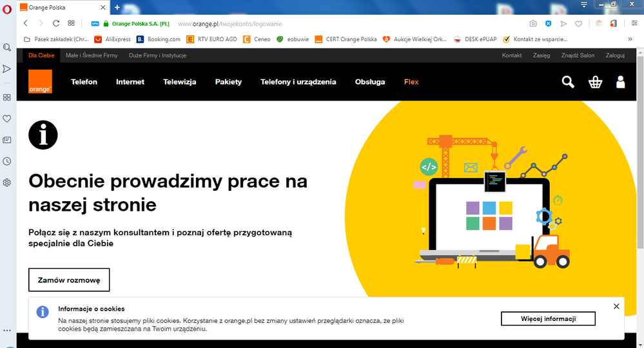Screen dimensions: 644x348
Task: Open the start page grid icon in toolbar
Action: (x=71, y=23)
